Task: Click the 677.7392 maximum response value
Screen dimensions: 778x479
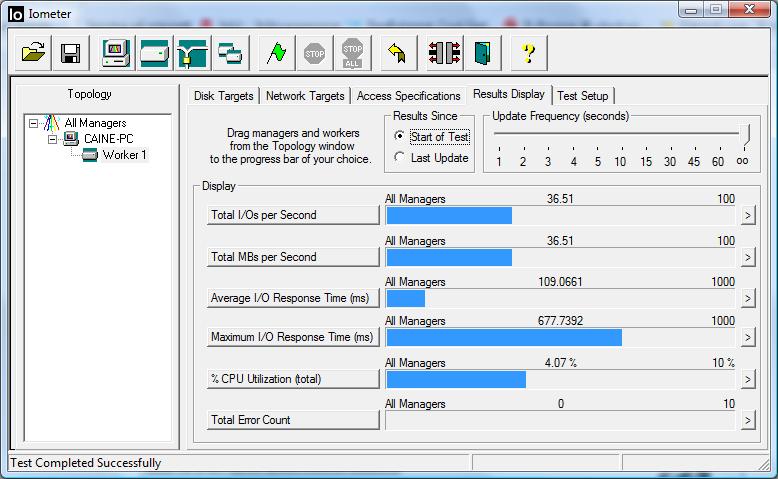Action: coord(560,321)
